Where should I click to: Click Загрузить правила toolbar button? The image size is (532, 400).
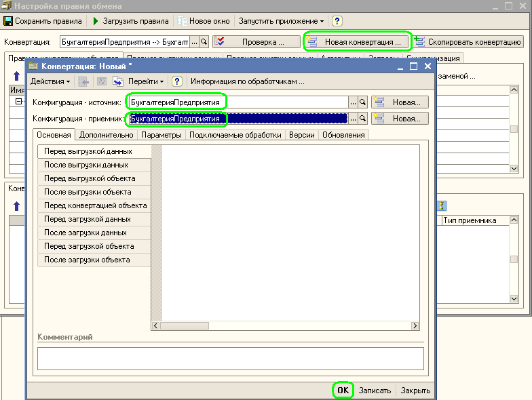pyautogui.click(x=130, y=21)
